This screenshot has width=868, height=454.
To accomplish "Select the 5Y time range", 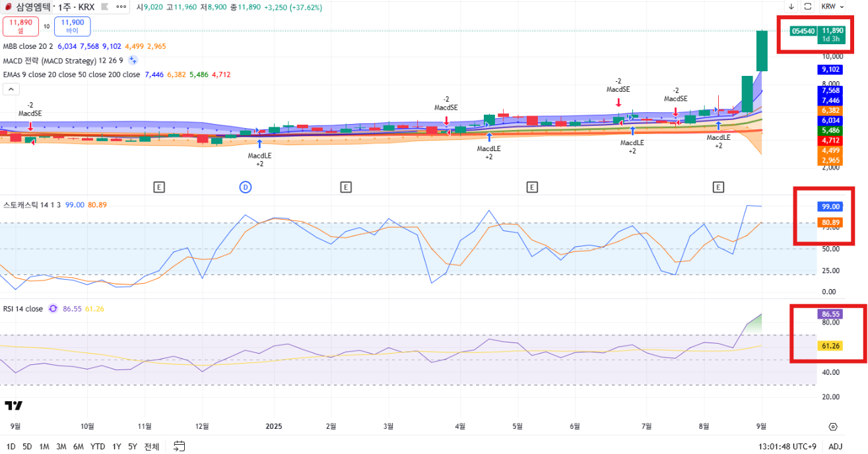I will point(133,447).
